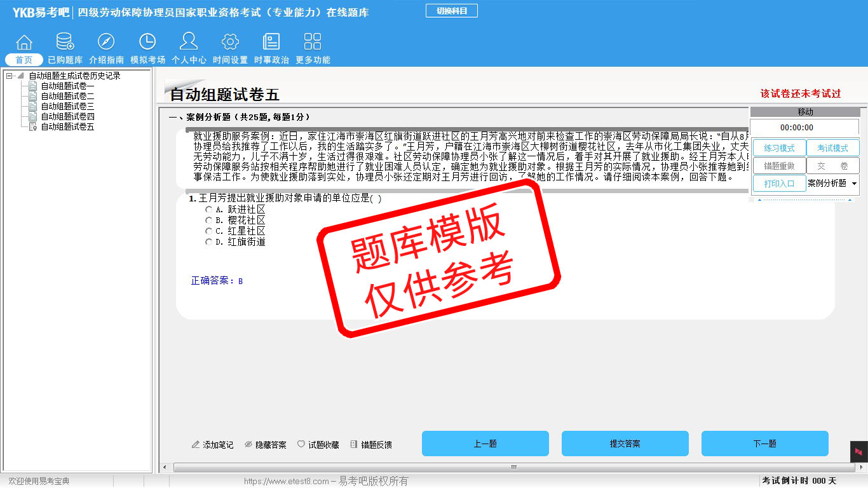The width and height of the screenshot is (868, 488).
Task: Choose answer option D. 红旗街道
Action: point(209,242)
